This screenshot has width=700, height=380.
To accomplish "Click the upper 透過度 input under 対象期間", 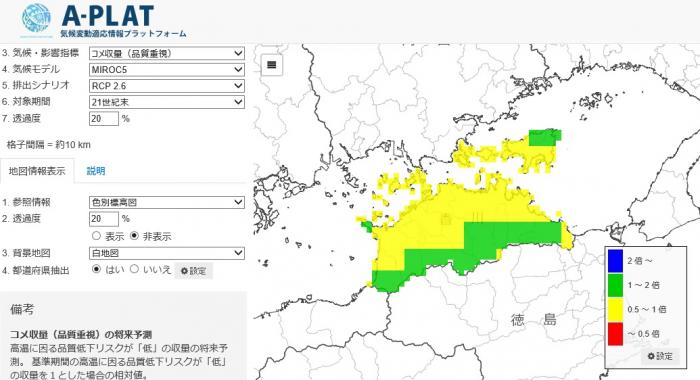I will click(x=104, y=118).
